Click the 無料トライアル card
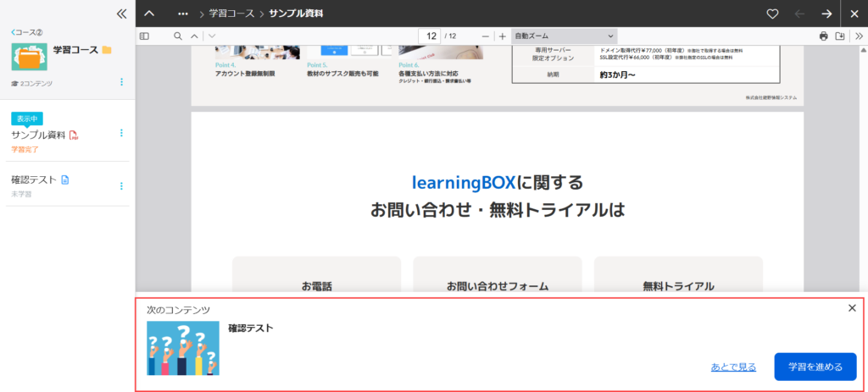The image size is (868, 392). point(678,275)
